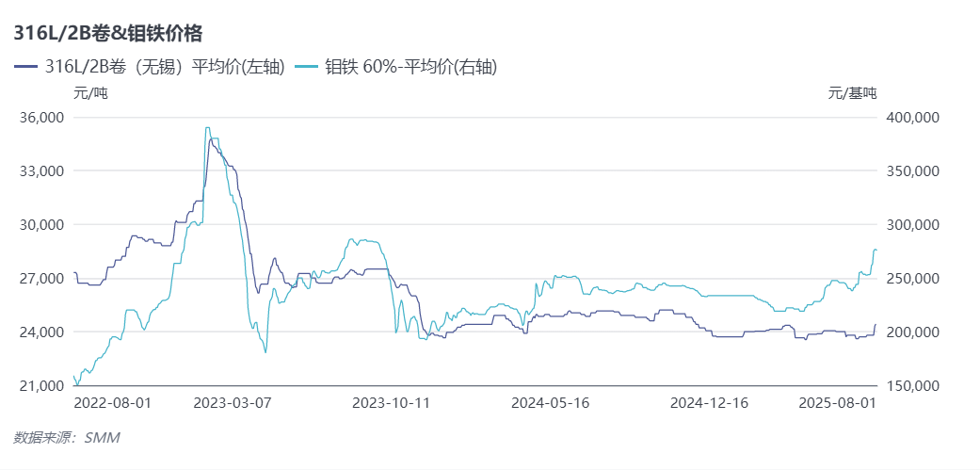Click the 150,000 right axis tick label
Screen dimensions: 980x470
(x=911, y=386)
